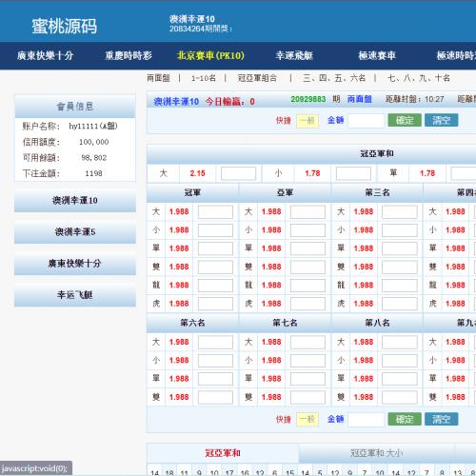Focus the 第三名 龍 bet amount field
476x476 pixels.
pos(400,286)
